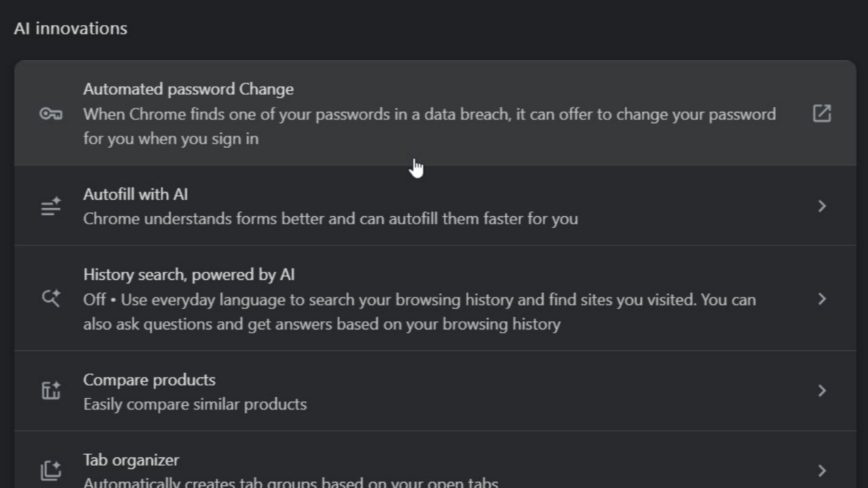
Task: Click the History search magnifier sparkle icon
Action: [x=51, y=298]
